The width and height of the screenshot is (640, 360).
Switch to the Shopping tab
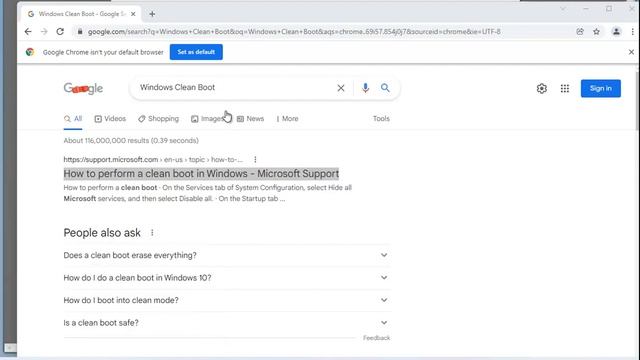pyautogui.click(x=158, y=119)
